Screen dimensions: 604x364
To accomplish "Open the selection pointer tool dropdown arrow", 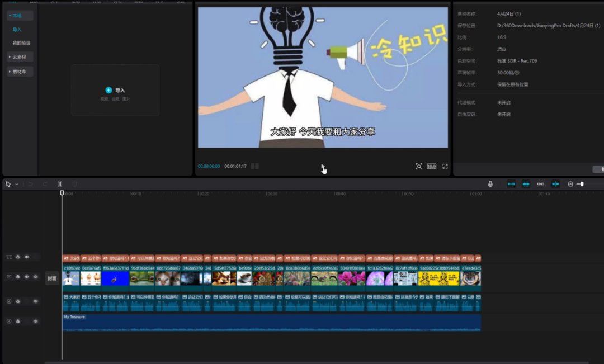I will 17,185.
